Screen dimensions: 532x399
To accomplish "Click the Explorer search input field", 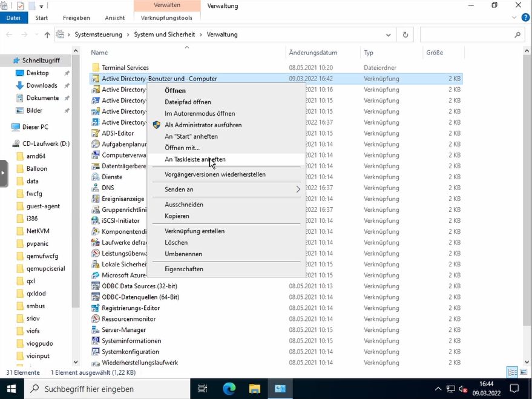I will (x=471, y=35).
